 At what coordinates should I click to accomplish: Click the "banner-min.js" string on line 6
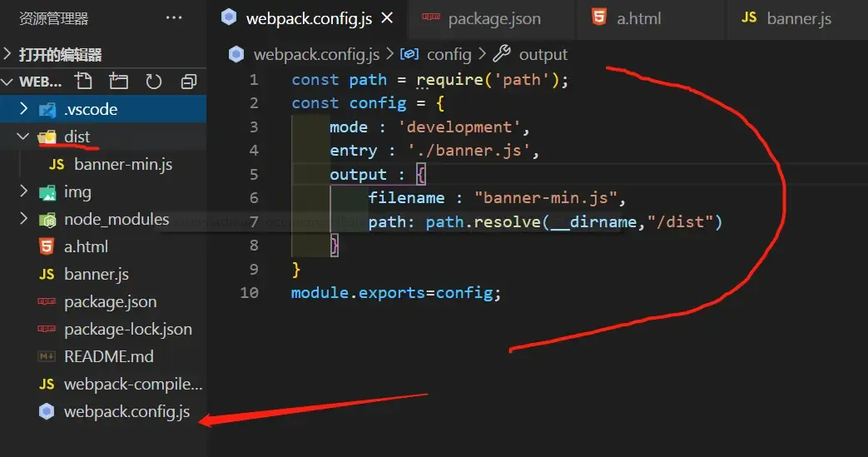[545, 198]
